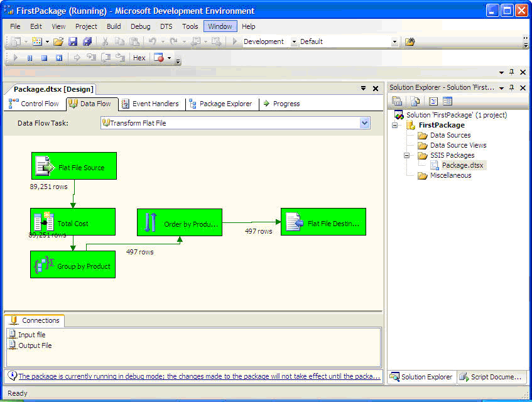Toggle auto-hide pin on Solution Explorer
The image size is (532, 402).
[512, 87]
